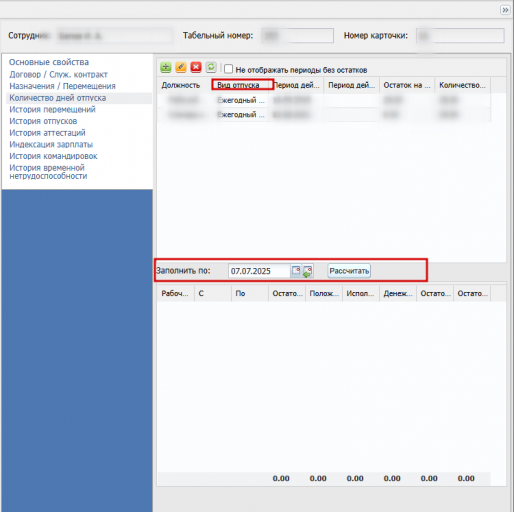Select second Ежегодный vacation row
The height and width of the screenshot is (512, 514).
[x=324, y=115]
